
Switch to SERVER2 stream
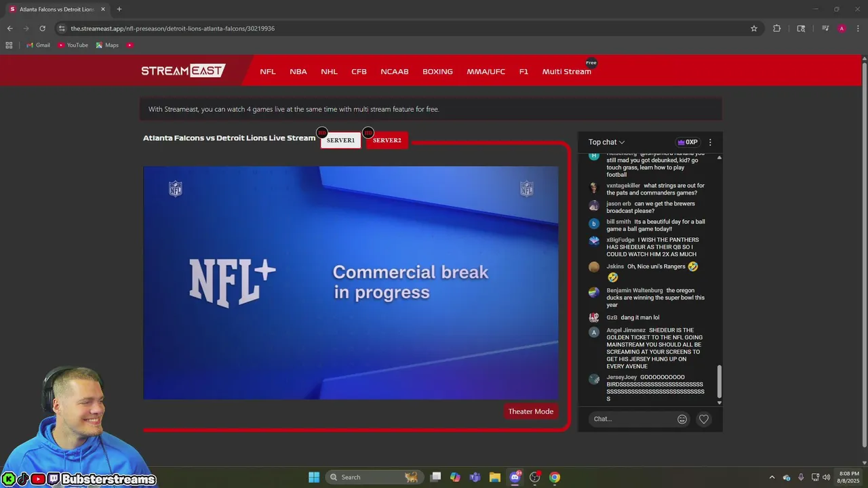(x=387, y=140)
